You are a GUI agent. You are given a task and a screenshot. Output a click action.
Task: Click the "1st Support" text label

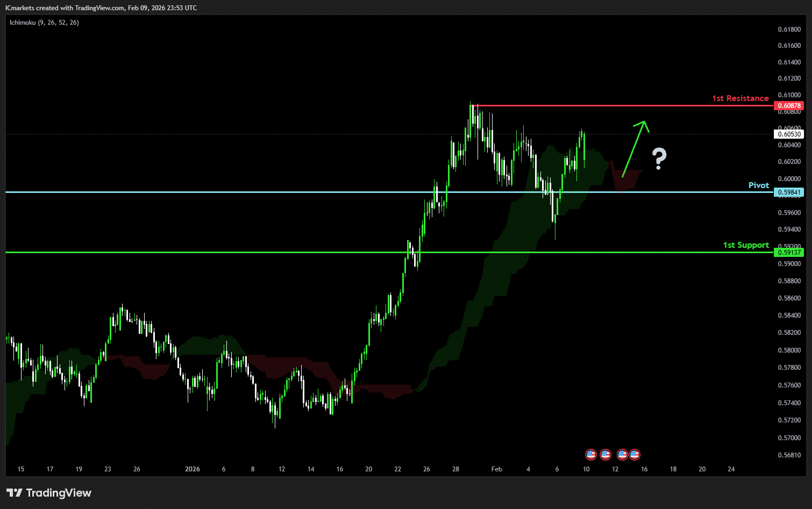(x=745, y=245)
